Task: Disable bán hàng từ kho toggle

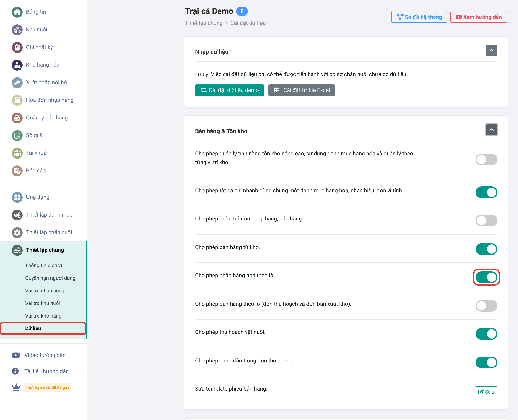Action: coord(486,249)
